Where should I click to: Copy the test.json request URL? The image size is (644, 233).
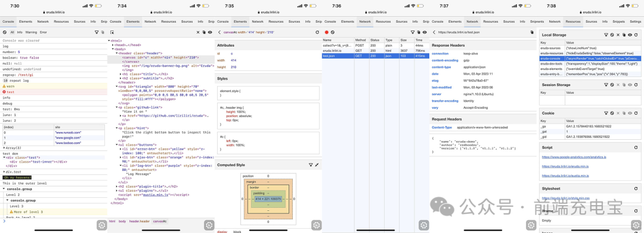pos(532,32)
